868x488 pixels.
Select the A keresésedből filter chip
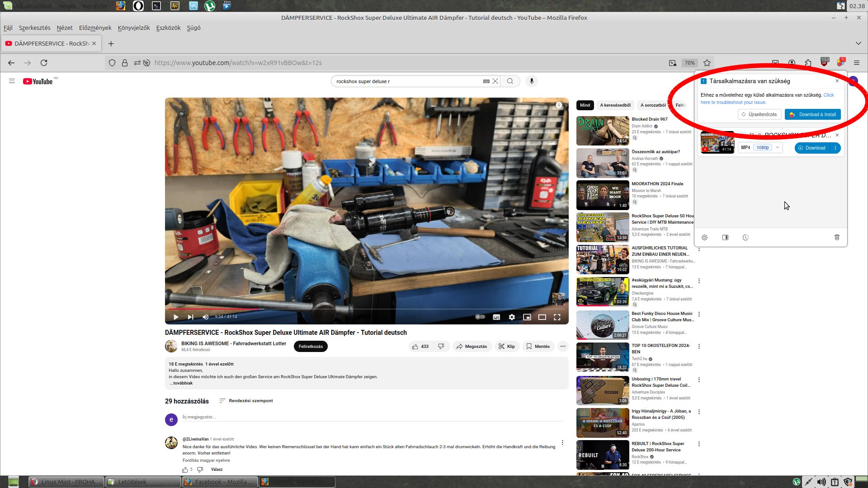(615, 105)
